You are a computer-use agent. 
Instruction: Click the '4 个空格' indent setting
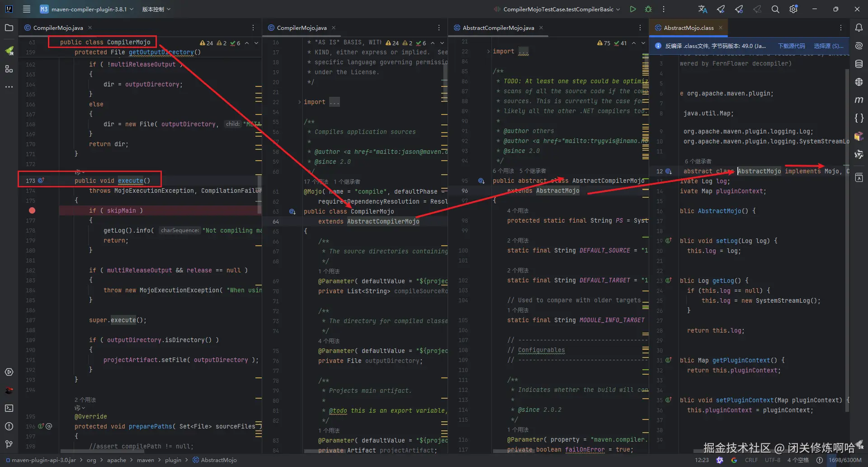tap(798, 460)
